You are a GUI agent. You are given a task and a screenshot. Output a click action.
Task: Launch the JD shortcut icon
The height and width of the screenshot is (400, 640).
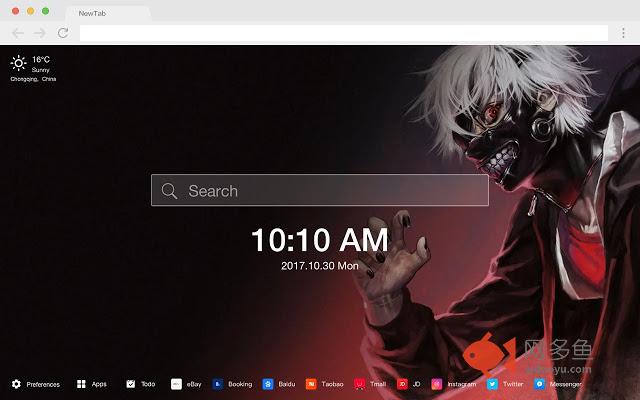(x=402, y=384)
